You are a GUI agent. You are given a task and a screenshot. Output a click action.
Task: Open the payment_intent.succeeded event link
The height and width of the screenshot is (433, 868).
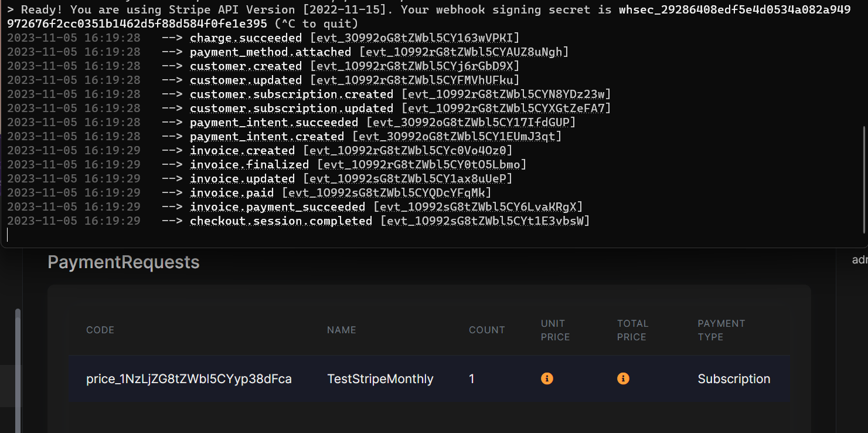(x=274, y=123)
